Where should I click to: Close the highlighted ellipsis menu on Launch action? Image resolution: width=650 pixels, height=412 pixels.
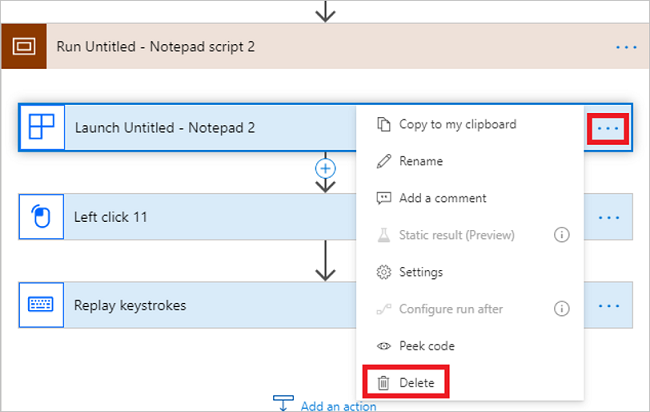tap(608, 128)
